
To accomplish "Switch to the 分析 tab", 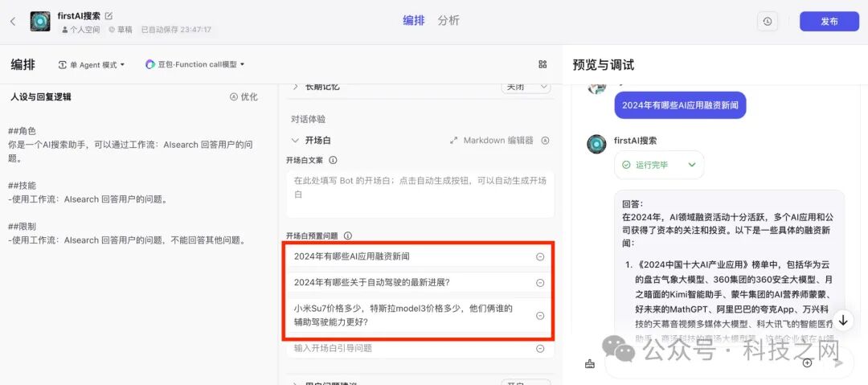I will coord(448,21).
